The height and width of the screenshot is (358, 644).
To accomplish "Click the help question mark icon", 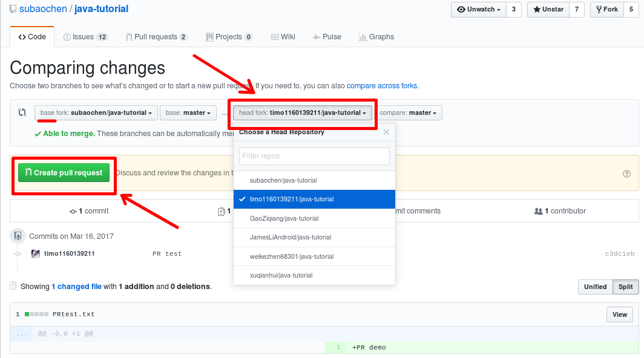I will click(x=626, y=174).
